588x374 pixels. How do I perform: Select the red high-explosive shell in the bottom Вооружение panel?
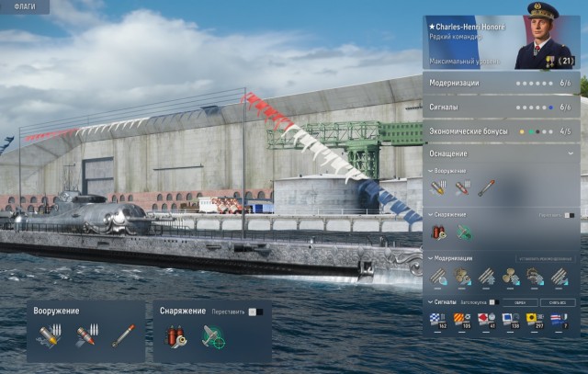[87, 335]
